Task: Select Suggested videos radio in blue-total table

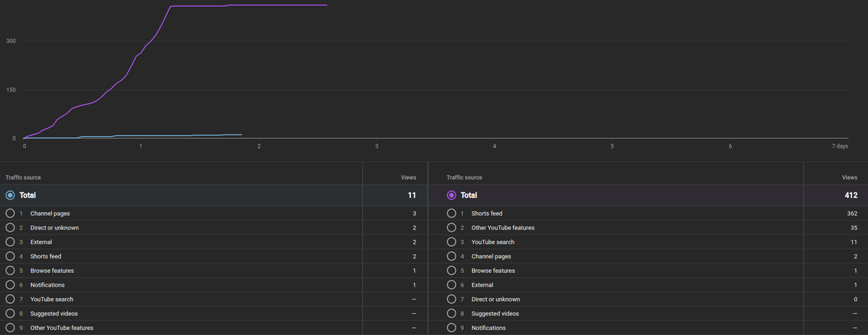Action: pyautogui.click(x=10, y=313)
